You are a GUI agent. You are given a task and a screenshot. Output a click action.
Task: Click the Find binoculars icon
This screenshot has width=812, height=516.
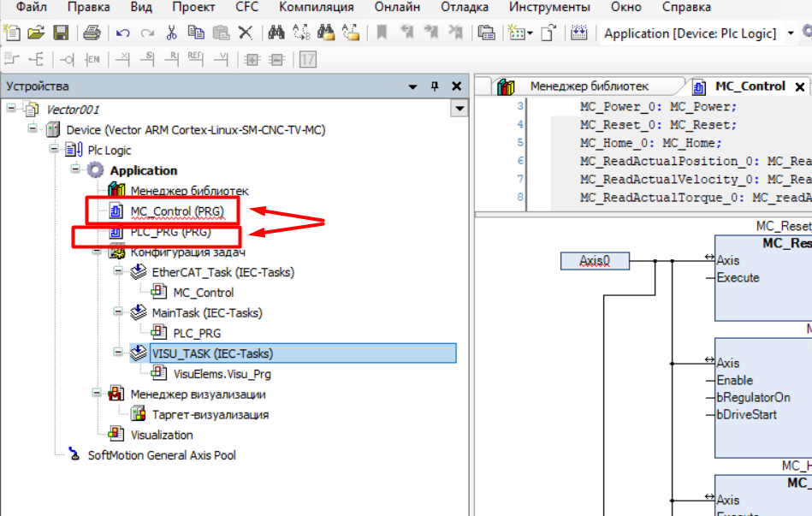tap(276, 33)
